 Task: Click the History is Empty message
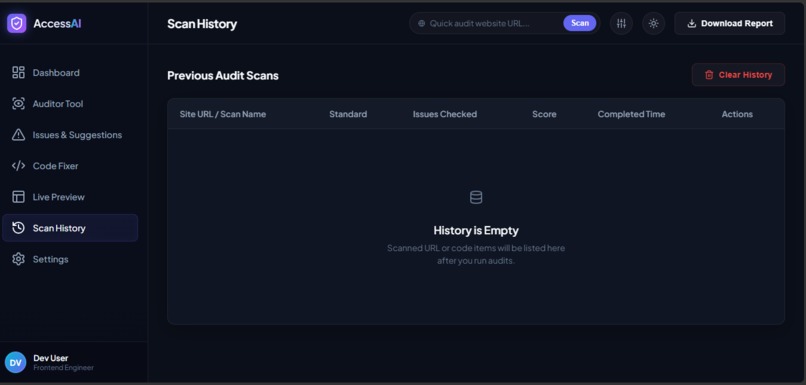[476, 230]
